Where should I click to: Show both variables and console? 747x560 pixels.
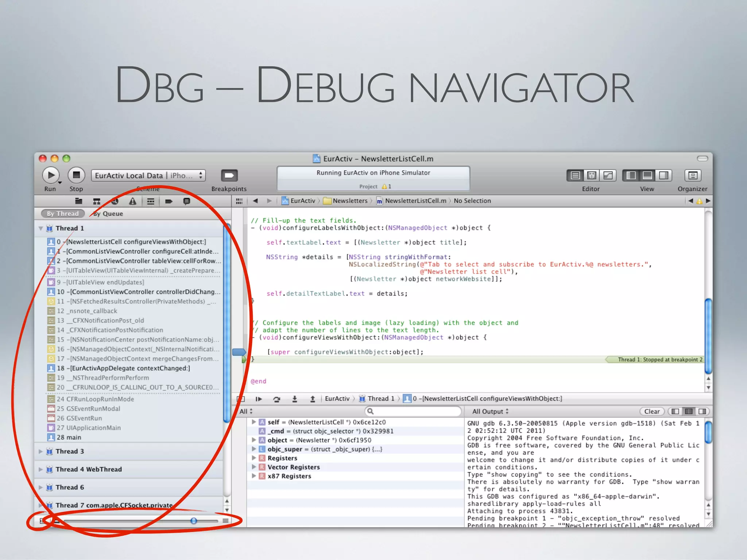click(x=689, y=411)
